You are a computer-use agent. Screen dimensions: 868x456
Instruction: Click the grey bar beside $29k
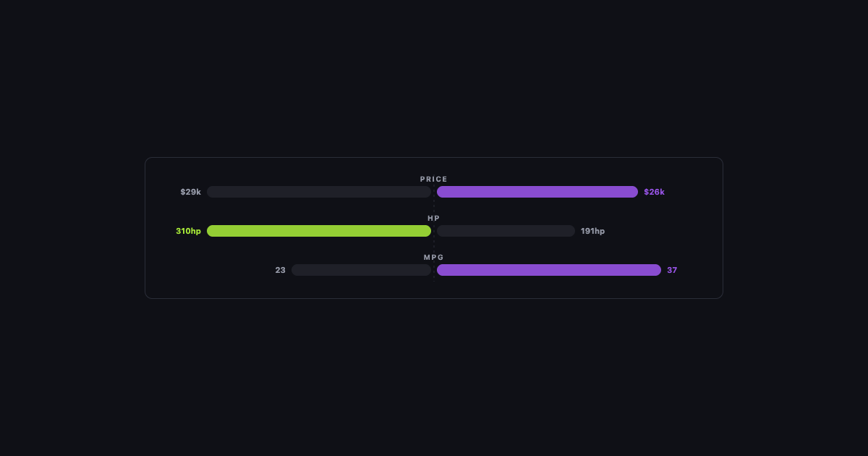coord(319,192)
